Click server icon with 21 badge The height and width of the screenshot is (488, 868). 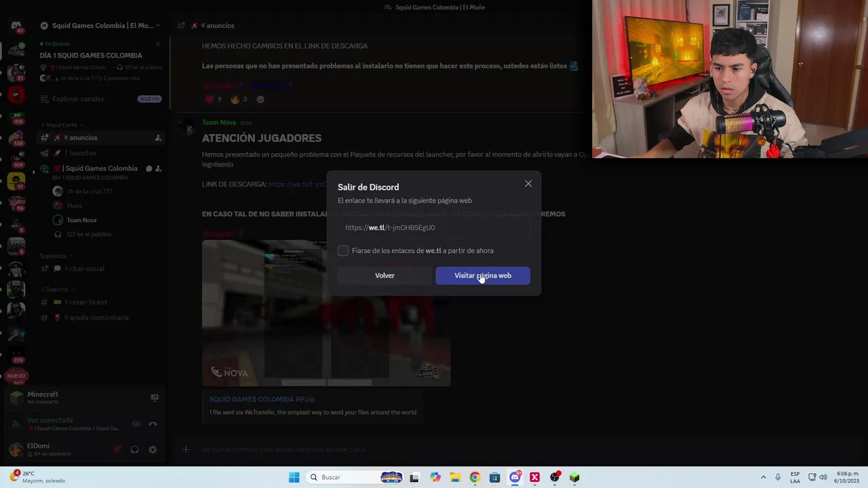click(x=16, y=72)
